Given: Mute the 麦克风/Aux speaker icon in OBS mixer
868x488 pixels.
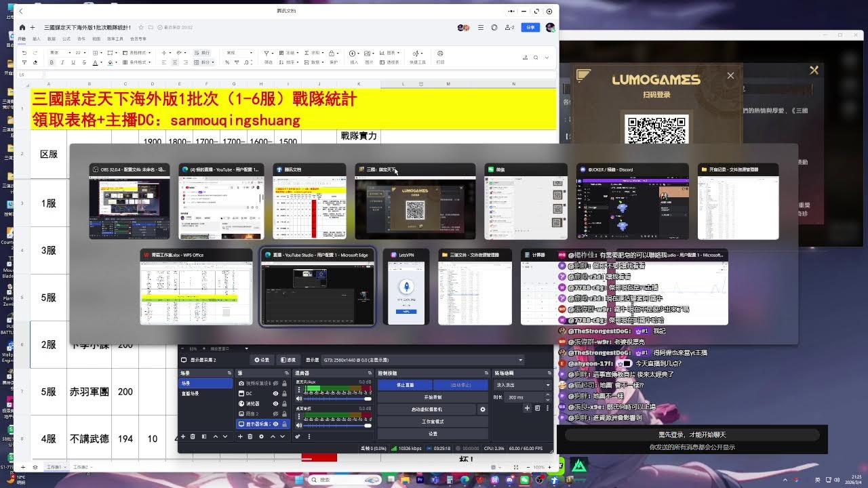Looking at the screenshot, I should coord(299,399).
